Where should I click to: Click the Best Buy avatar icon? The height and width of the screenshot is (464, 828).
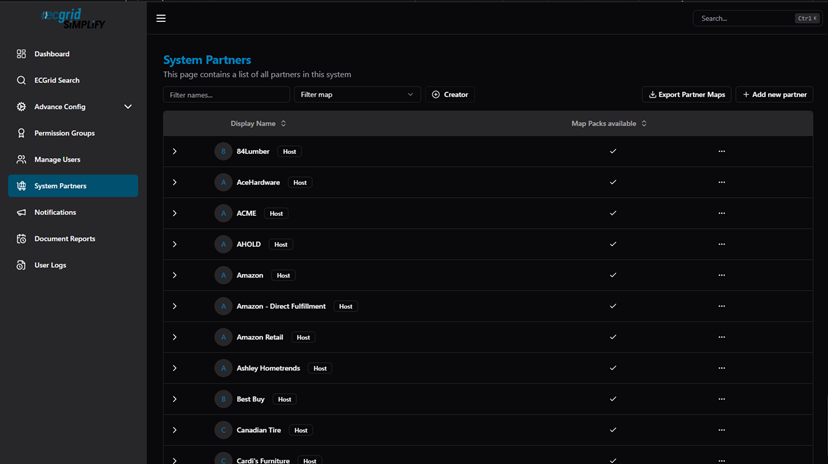tap(223, 399)
